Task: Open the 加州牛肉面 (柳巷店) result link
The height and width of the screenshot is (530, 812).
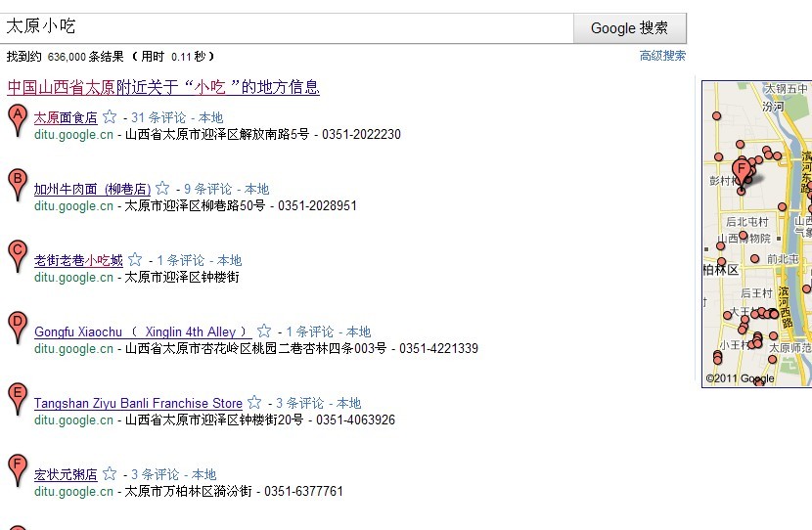Action: pyautogui.click(x=92, y=190)
